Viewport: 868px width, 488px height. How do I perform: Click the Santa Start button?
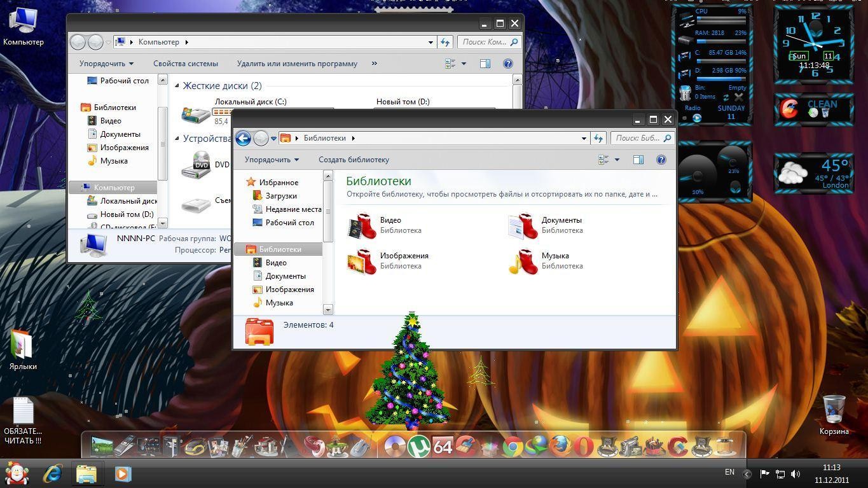click(17, 474)
